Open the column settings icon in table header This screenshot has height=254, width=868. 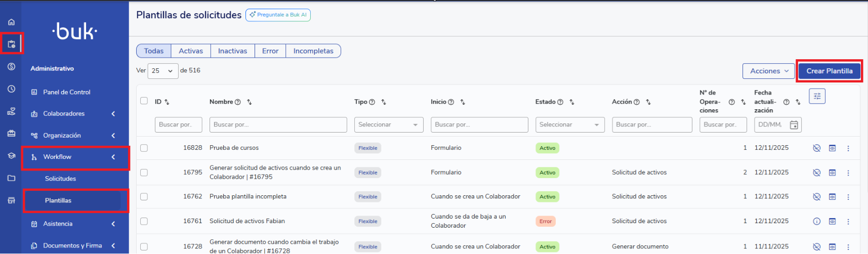coord(817,96)
